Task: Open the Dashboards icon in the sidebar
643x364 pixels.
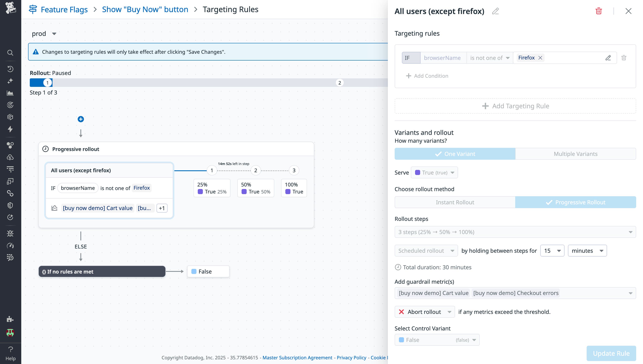Action: tap(10, 93)
